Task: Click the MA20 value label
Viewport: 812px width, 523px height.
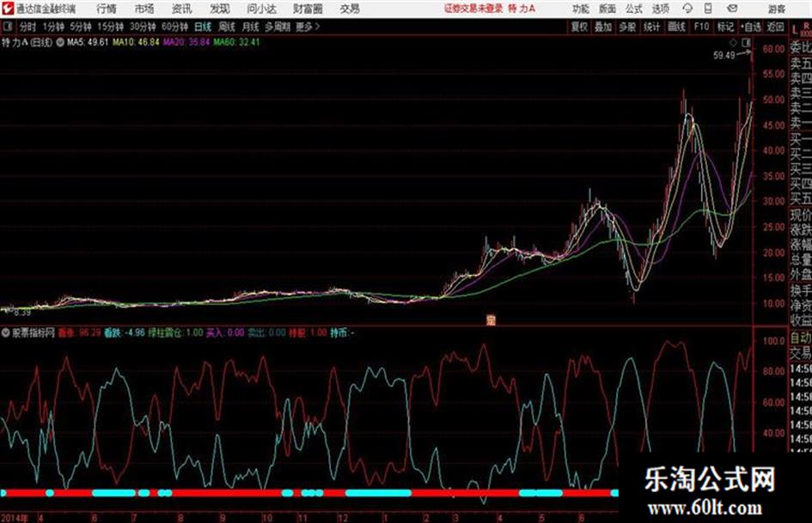Action: [x=186, y=42]
